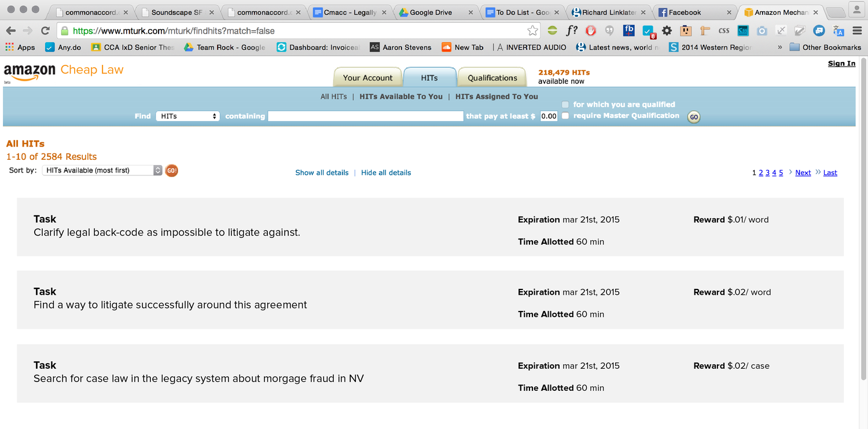Click the Sign In link
This screenshot has height=429, width=868.
[841, 64]
